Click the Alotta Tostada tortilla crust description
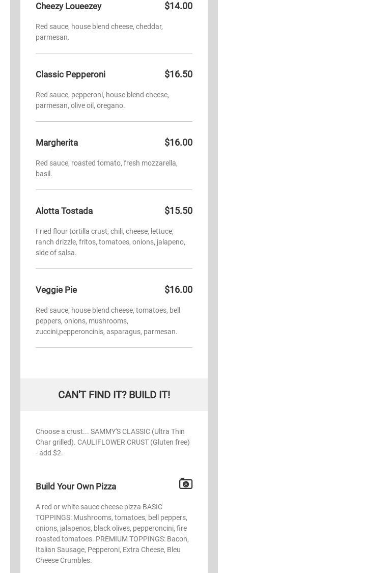Image resolution: width=392 pixels, height=573 pixels. click(110, 242)
